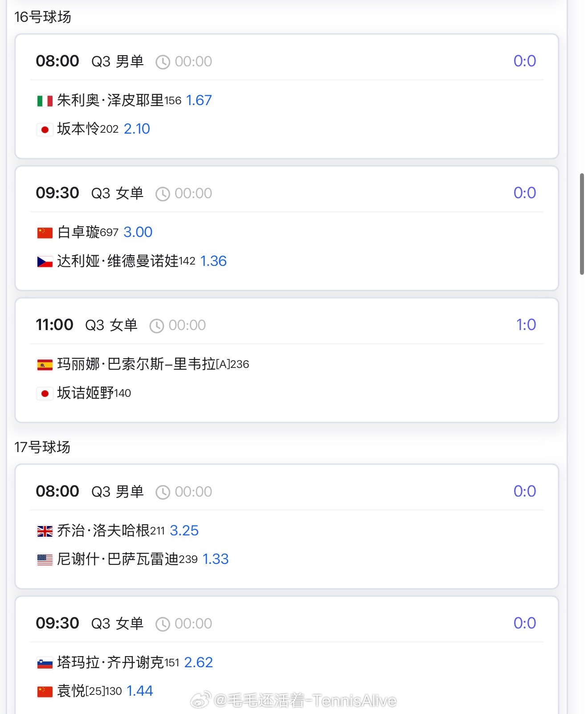Viewport: 588px width, 714px height.
Task: Select odds 1.33 for 尼谢什·巴萨瓦雷迪
Action: (x=216, y=559)
